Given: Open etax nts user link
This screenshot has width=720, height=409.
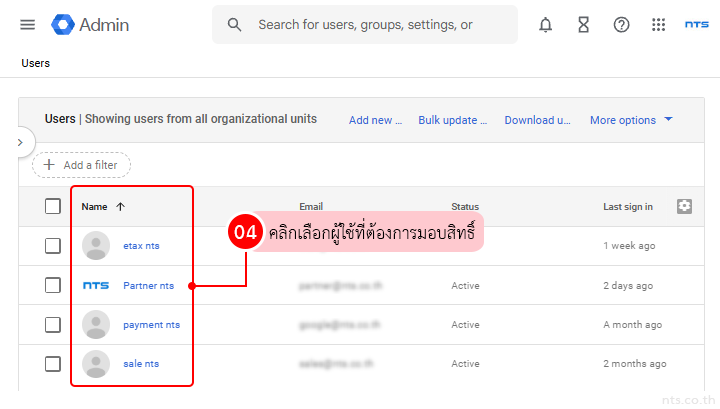Looking at the screenshot, I should [x=141, y=246].
